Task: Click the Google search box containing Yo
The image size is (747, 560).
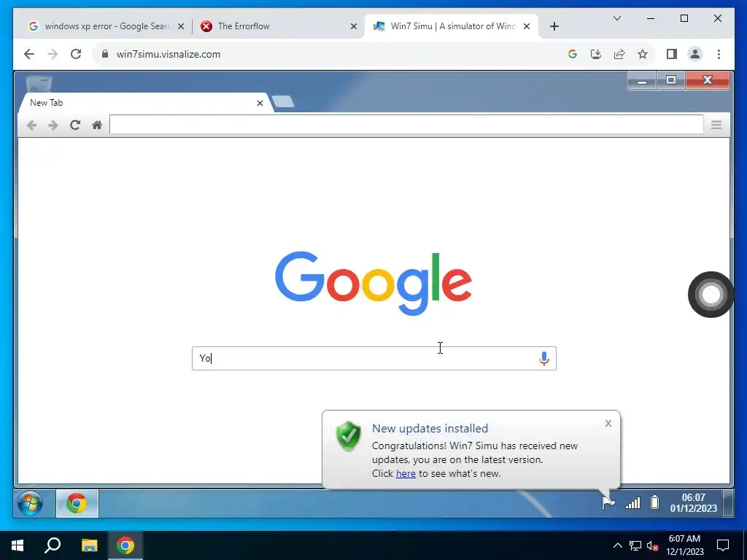Action: [374, 358]
